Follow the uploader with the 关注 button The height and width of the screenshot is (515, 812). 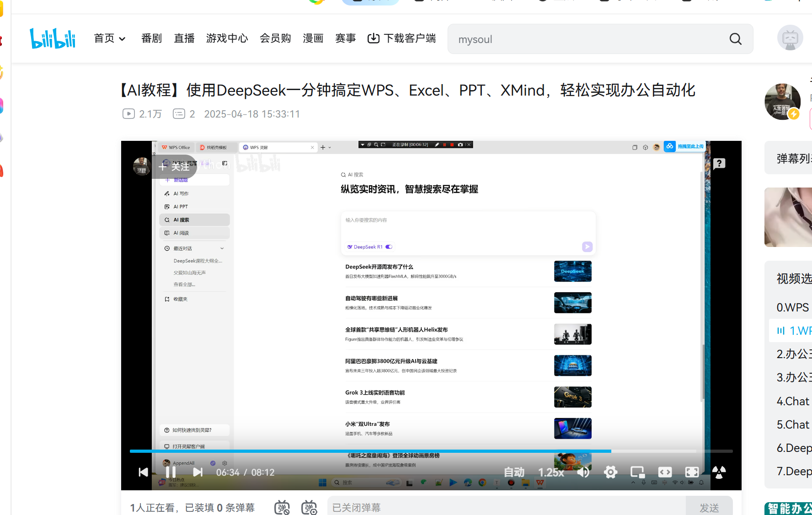174,166
